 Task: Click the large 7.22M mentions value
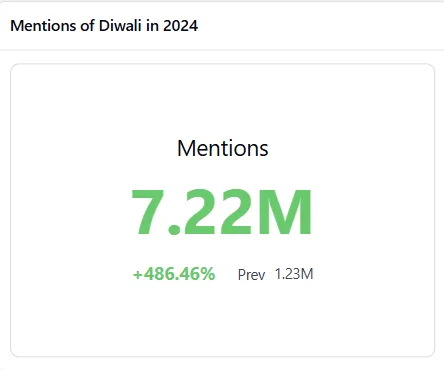click(222, 212)
